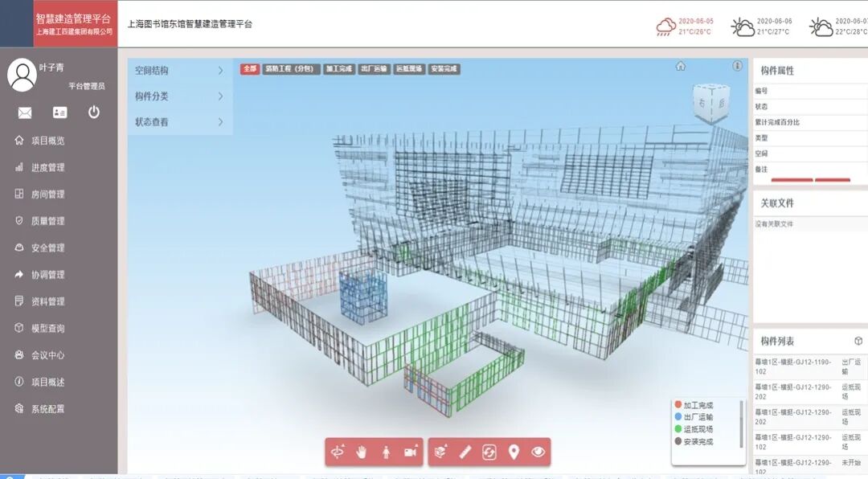Click the green 运抵现场 legend swatch
Image resolution: width=868 pixels, height=479 pixels.
pyautogui.click(x=678, y=429)
